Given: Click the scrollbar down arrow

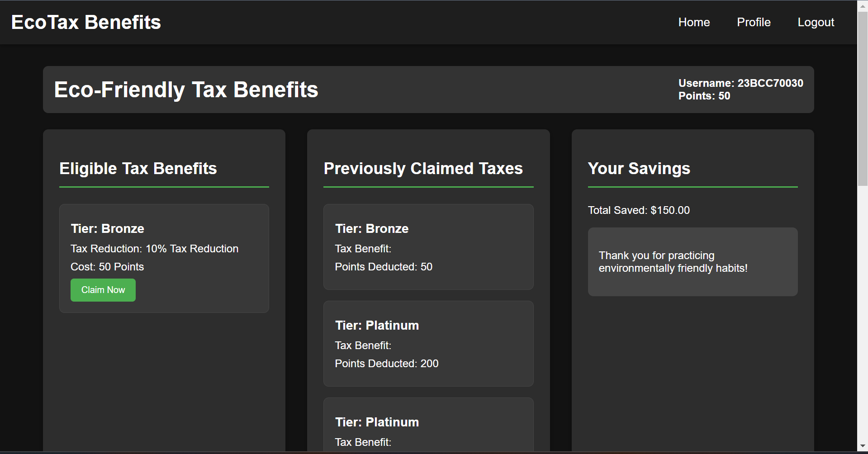Looking at the screenshot, I should (863, 447).
